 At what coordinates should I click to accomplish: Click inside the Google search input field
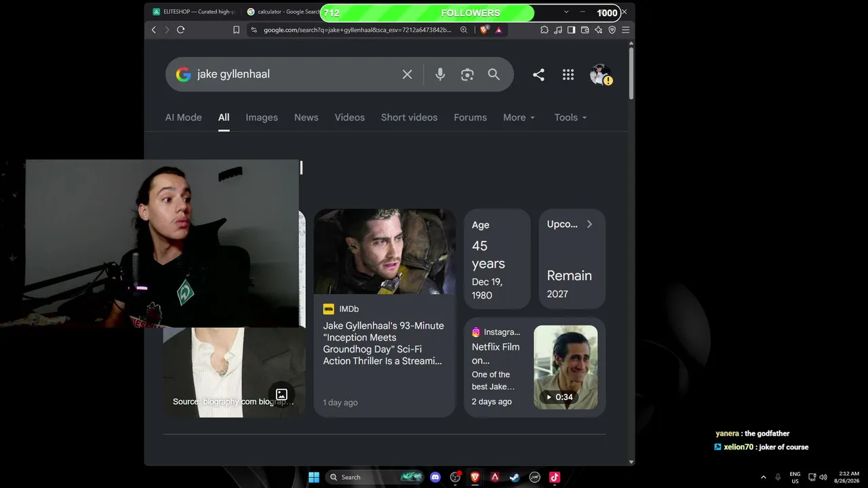294,75
